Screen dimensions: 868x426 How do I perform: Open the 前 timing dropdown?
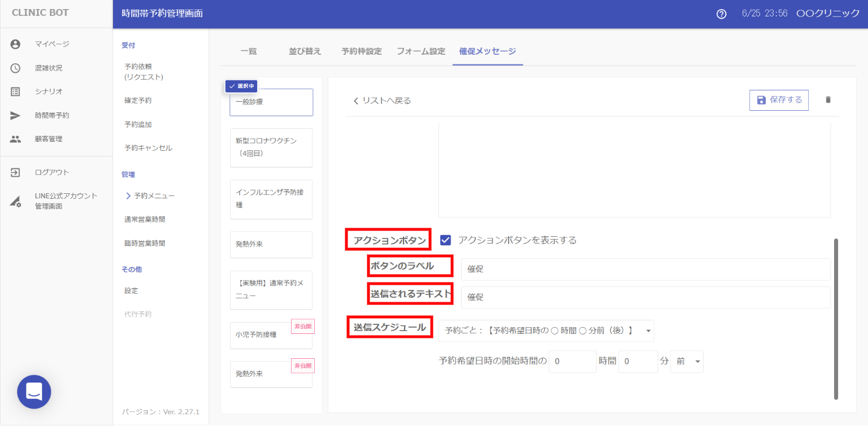click(687, 362)
